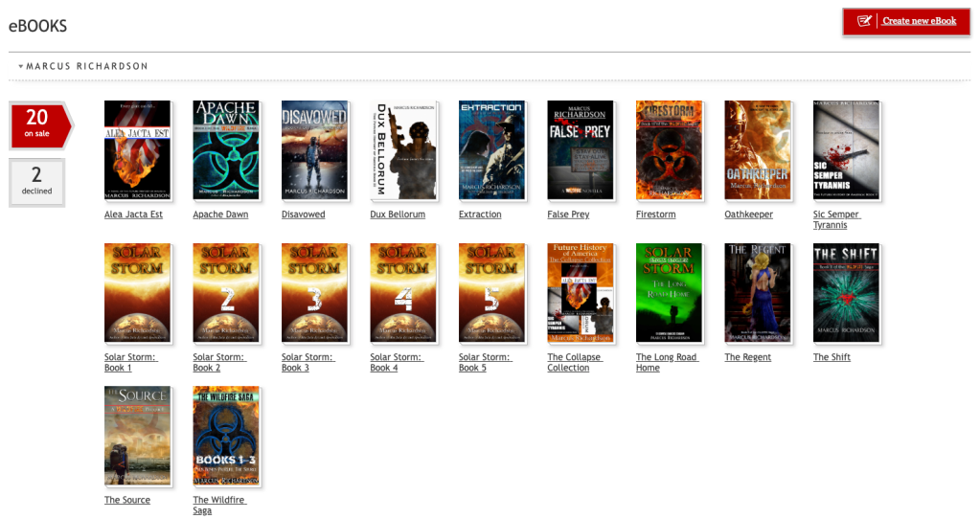Viewport: 980px width, 519px height.
Task: Select the Dux Bellorum book cover
Action: click(403, 149)
